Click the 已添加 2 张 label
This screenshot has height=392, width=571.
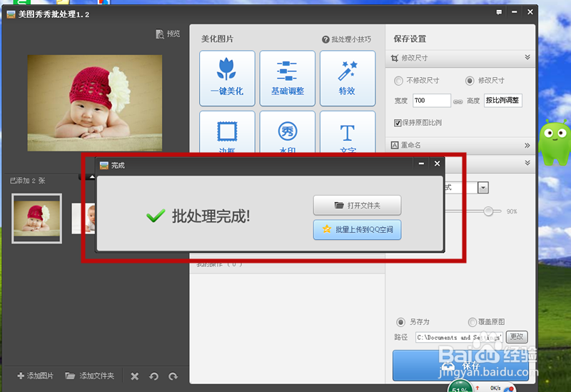27,181
